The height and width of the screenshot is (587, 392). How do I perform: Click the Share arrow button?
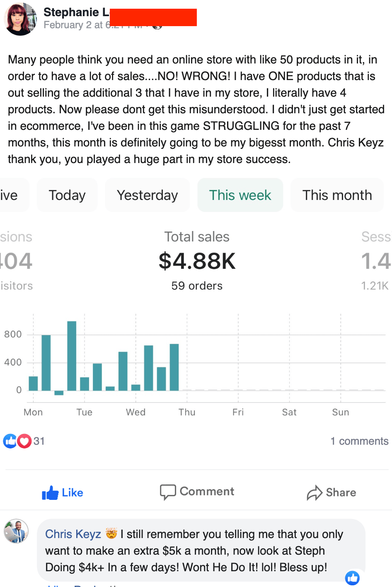[332, 493]
